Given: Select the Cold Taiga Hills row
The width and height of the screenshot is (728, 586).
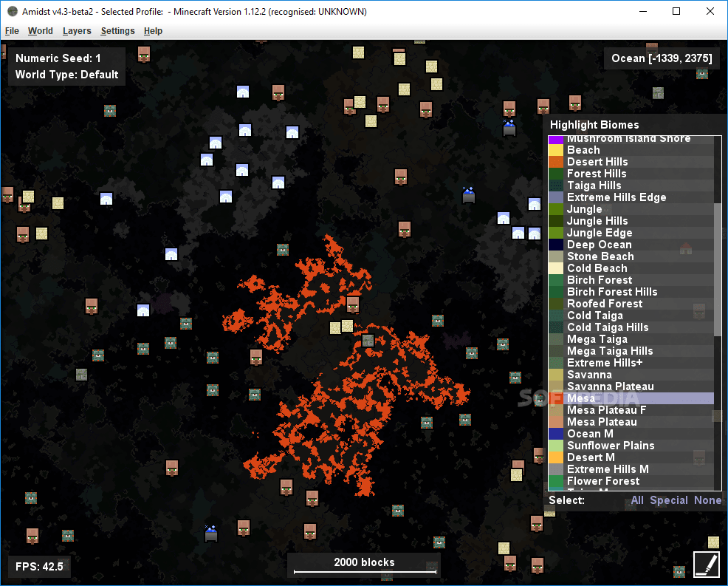Looking at the screenshot, I should (631, 327).
